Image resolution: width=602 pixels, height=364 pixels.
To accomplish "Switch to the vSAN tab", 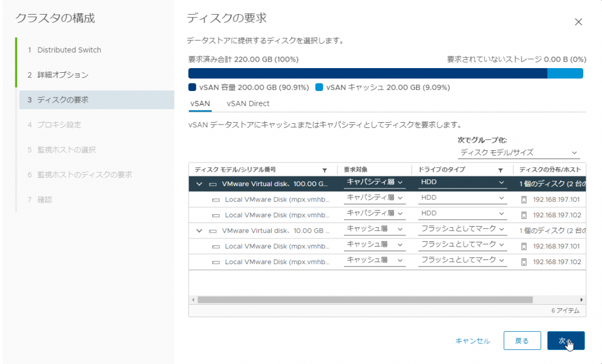I will pyautogui.click(x=200, y=103).
